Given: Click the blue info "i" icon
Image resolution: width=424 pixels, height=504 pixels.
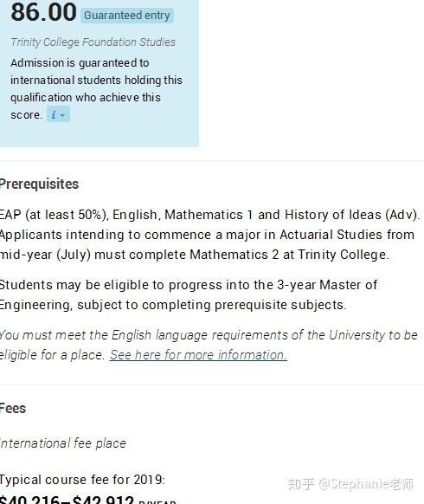Looking at the screenshot, I should [54, 115].
